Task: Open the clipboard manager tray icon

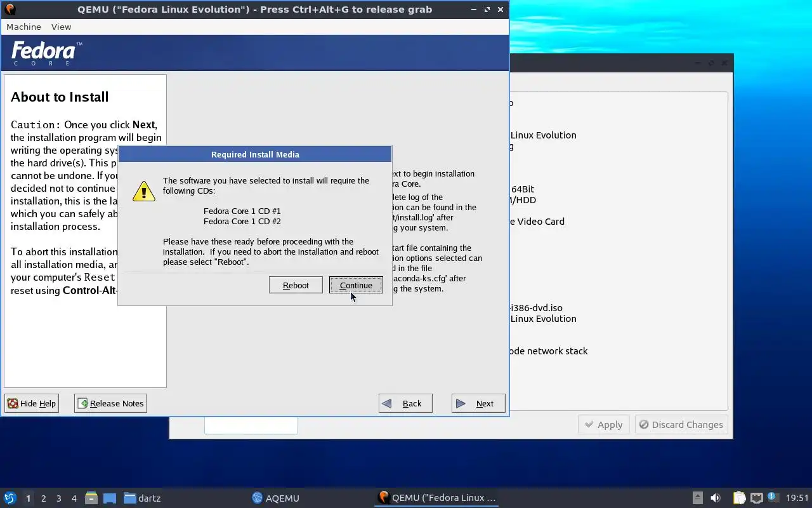Action: point(739,498)
